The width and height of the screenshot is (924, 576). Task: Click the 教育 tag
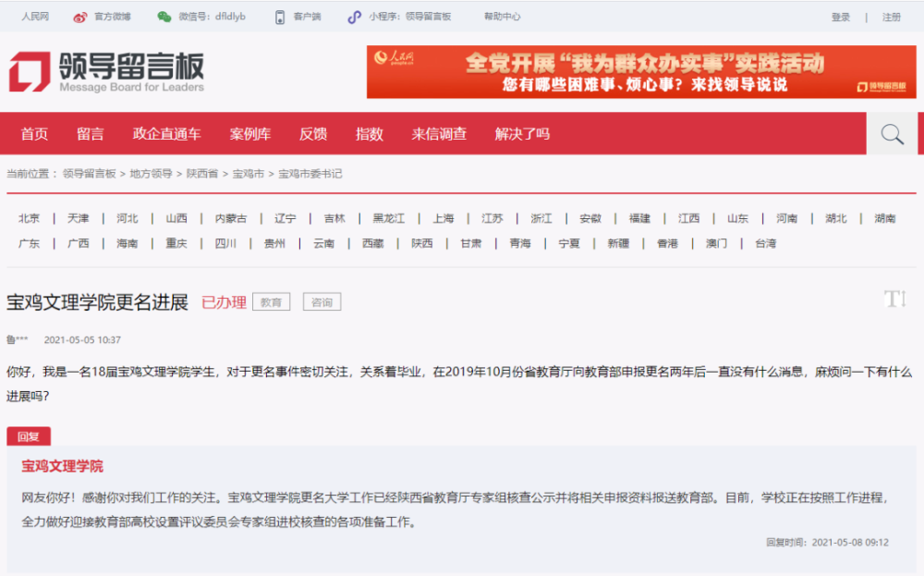[271, 301]
